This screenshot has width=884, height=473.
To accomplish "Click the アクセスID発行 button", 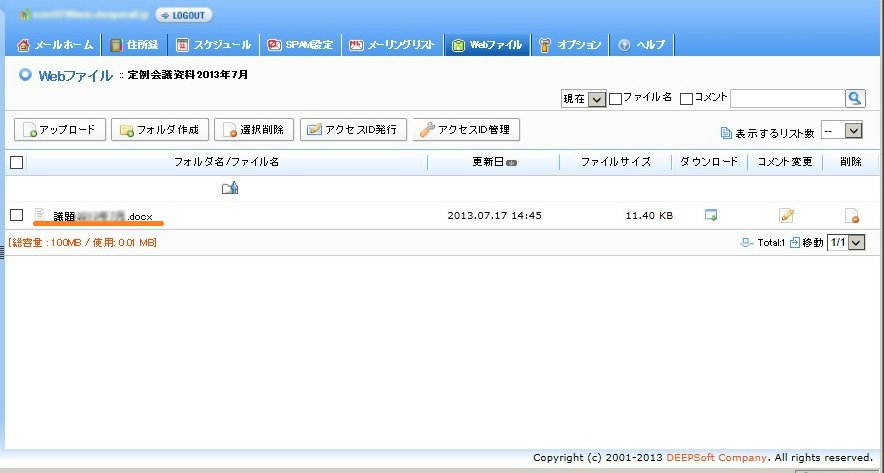I will pos(353,130).
